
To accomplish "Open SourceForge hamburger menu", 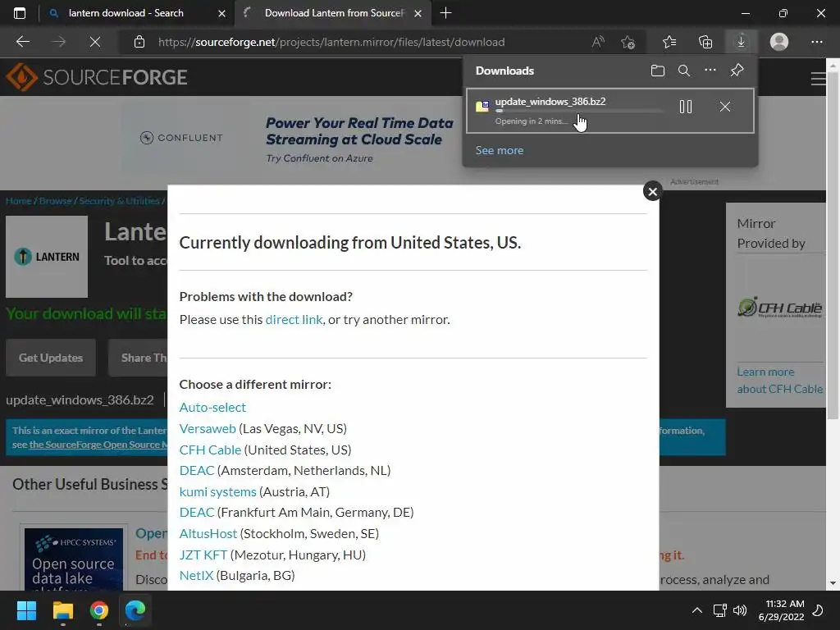I will [x=818, y=79].
